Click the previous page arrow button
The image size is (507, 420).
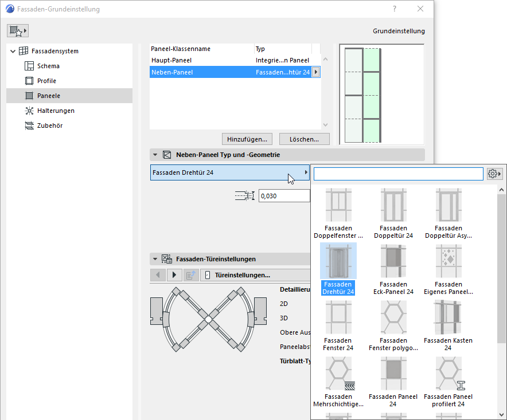[158, 275]
